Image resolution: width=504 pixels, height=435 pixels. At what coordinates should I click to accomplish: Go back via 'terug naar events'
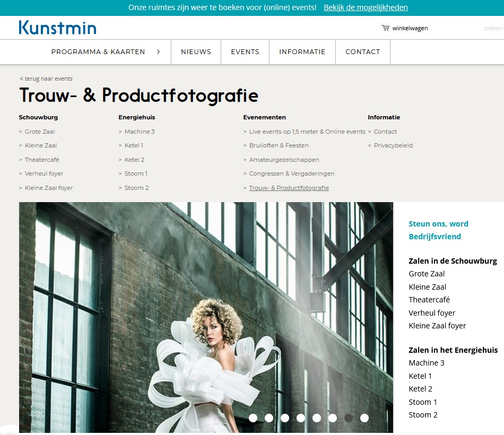pos(46,79)
